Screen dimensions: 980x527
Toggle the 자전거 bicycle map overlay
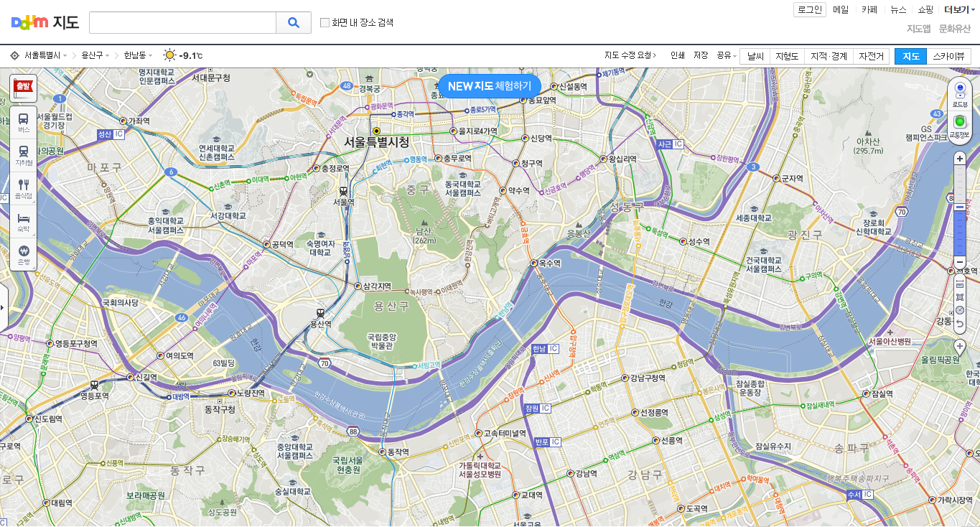[871, 55]
